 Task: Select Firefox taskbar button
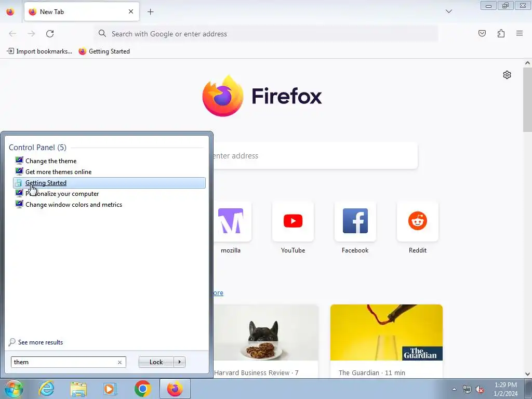click(x=175, y=389)
